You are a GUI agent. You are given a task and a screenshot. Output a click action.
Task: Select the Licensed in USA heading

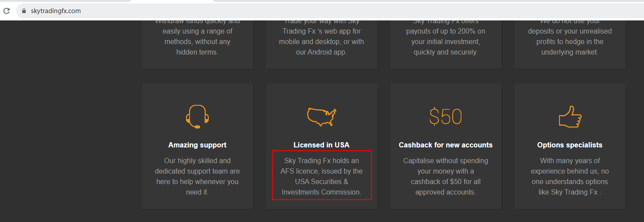point(322,145)
